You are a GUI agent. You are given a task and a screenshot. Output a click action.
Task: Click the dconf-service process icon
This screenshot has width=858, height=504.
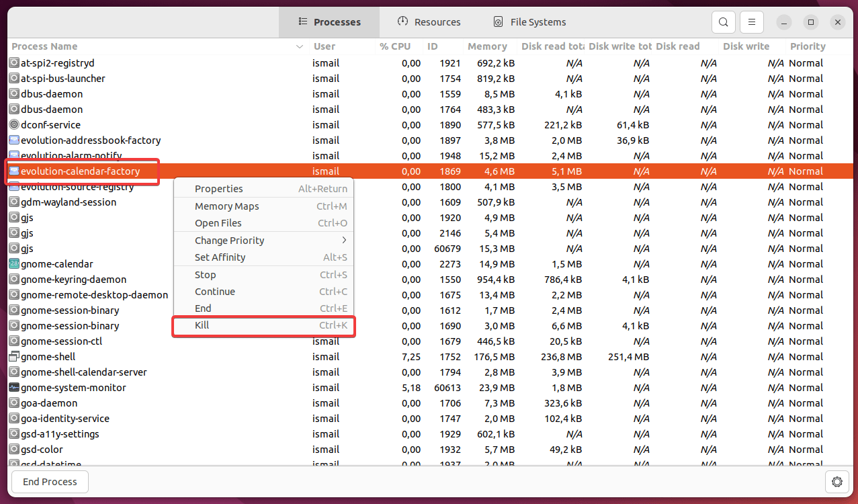click(14, 124)
